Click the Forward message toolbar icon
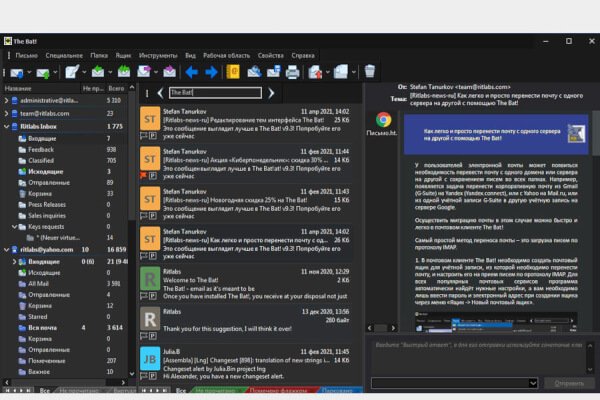Viewport: 600px width, 400px height. [144, 72]
